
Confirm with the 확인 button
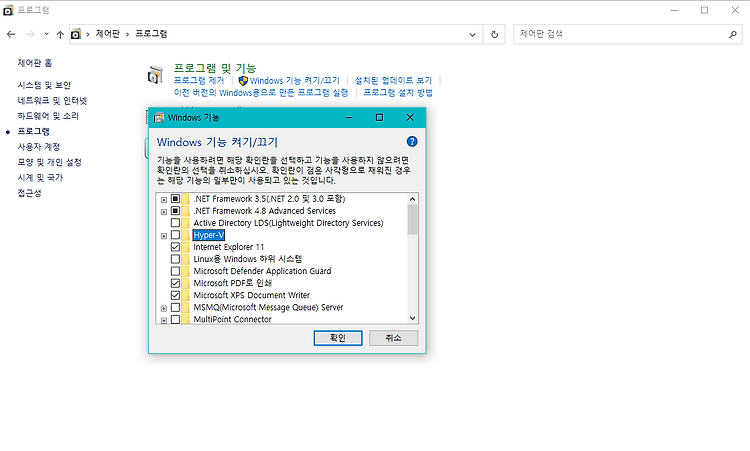pyautogui.click(x=338, y=338)
